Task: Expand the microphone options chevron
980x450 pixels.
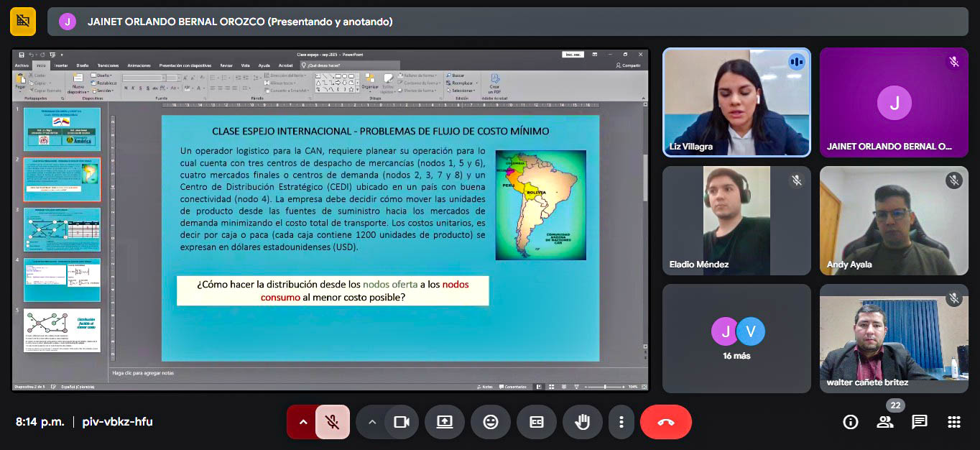Action: (303, 422)
